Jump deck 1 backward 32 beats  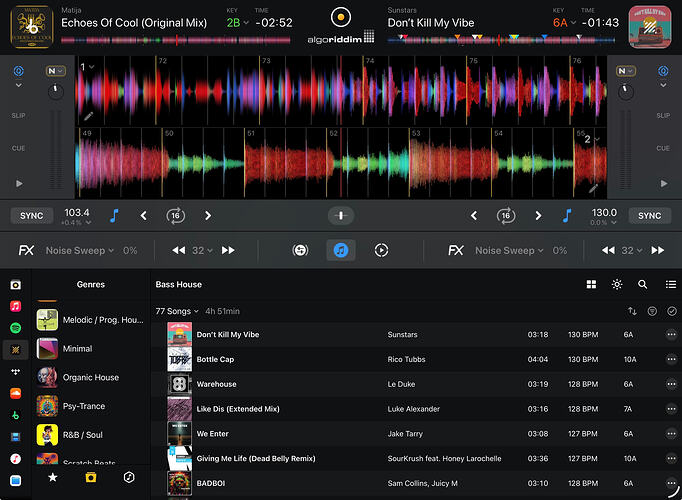pyautogui.click(x=179, y=250)
